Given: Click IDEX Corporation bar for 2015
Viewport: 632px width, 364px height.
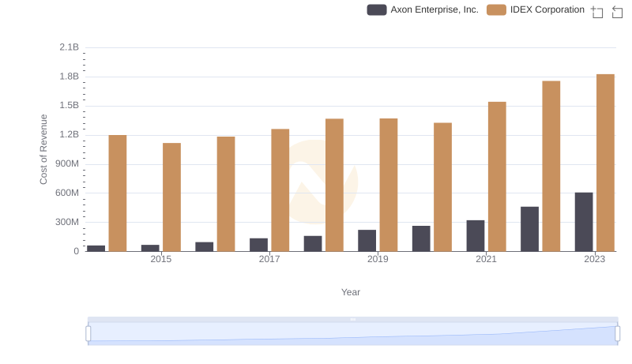Looking at the screenshot, I should click(171, 197).
